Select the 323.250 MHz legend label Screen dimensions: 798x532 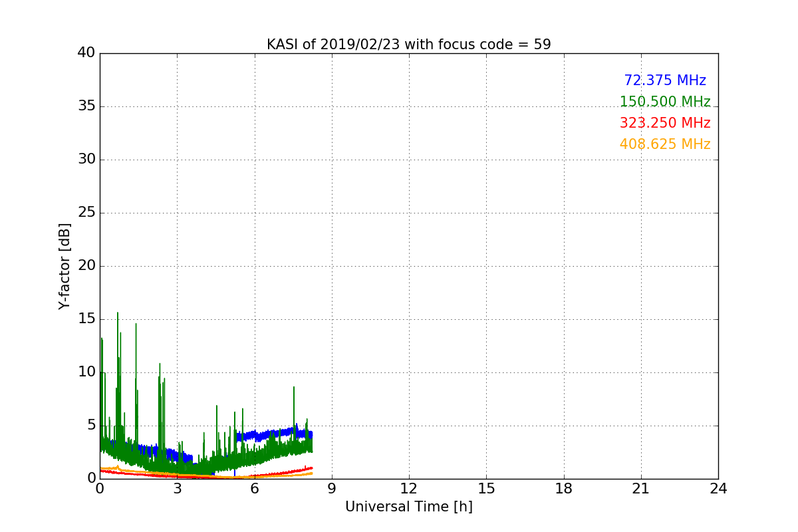tap(665, 123)
